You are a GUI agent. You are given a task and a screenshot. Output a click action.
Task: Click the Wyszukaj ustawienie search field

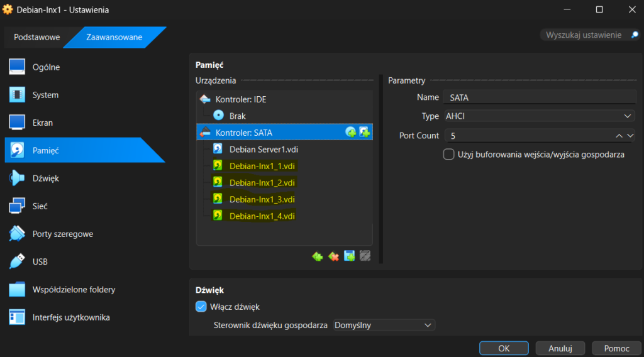pos(583,35)
